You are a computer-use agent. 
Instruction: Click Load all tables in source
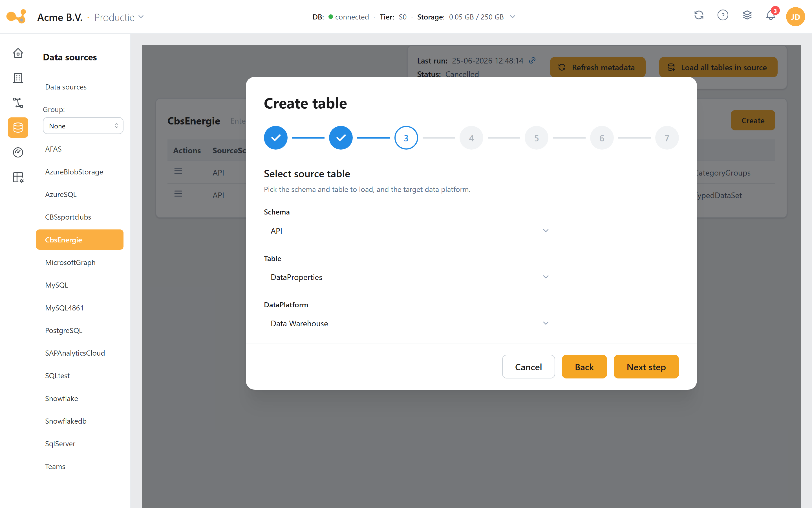tap(718, 67)
